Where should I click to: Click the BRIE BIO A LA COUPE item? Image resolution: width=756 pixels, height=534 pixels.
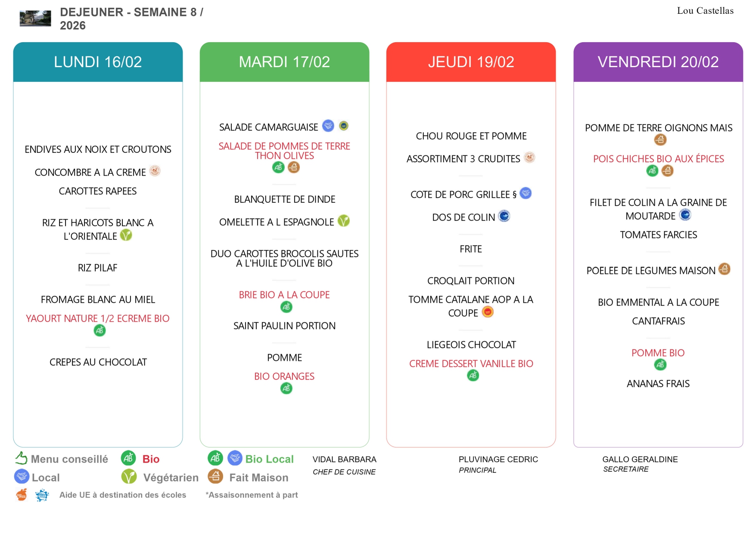284,295
